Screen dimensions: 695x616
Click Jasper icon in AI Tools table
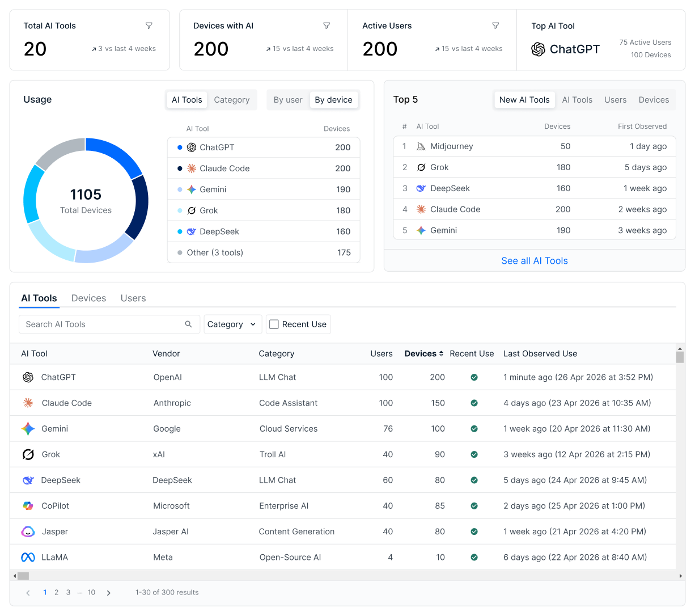pyautogui.click(x=28, y=531)
